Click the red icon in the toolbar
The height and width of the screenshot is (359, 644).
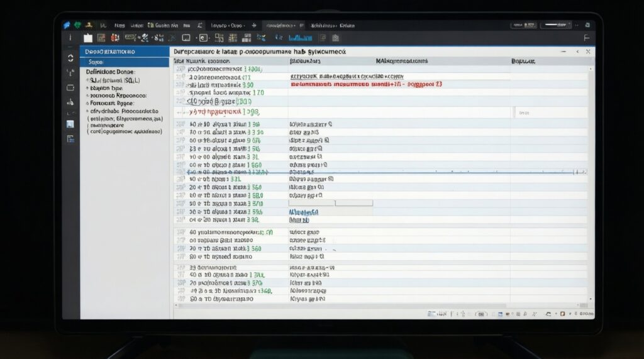pyautogui.click(x=115, y=38)
